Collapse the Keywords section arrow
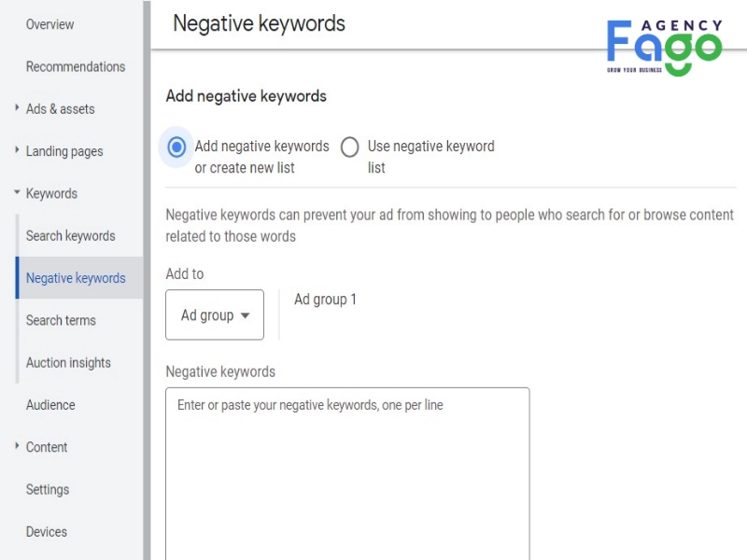The height and width of the screenshot is (560, 747). [x=17, y=193]
